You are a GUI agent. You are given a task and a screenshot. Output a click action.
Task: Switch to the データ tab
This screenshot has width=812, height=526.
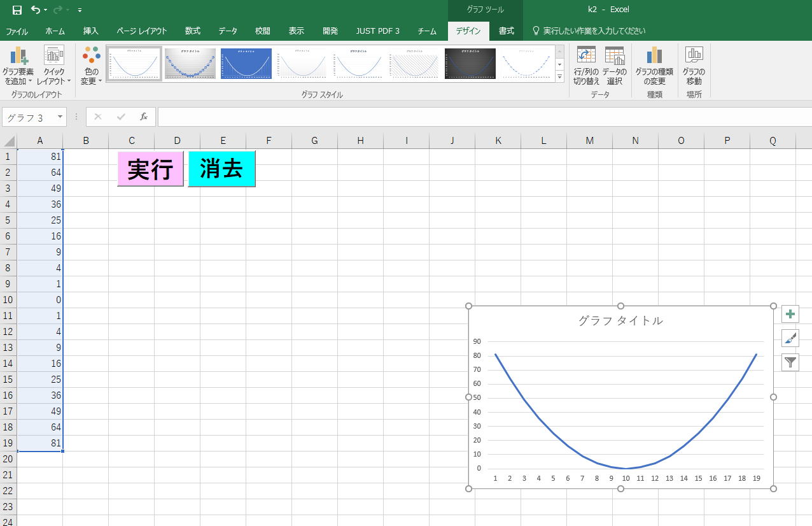pyautogui.click(x=228, y=31)
